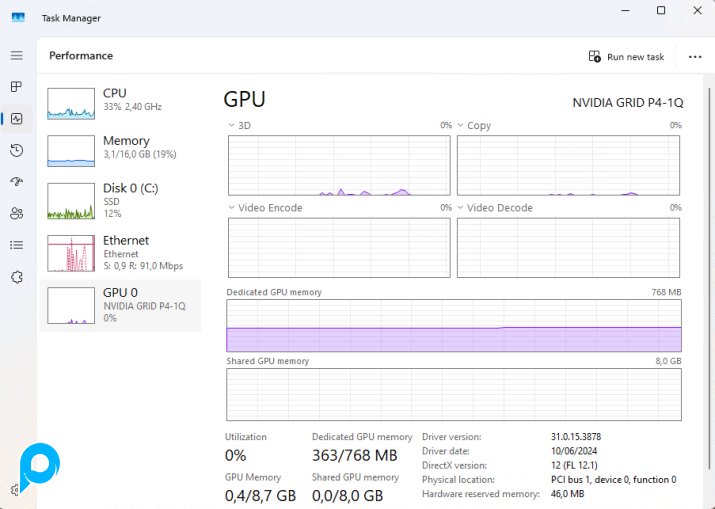The width and height of the screenshot is (715, 509).
Task: Select the Performance page icon in sidebar
Action: 16,119
